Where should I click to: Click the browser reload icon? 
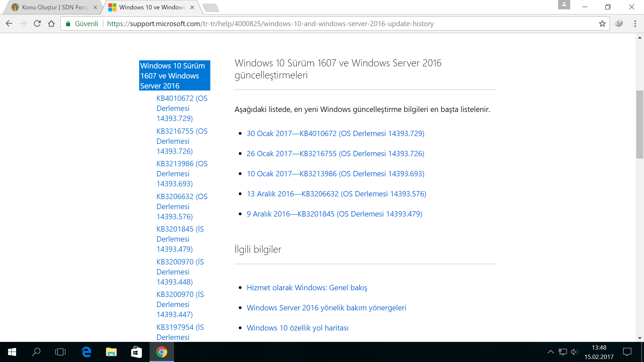[37, 23]
